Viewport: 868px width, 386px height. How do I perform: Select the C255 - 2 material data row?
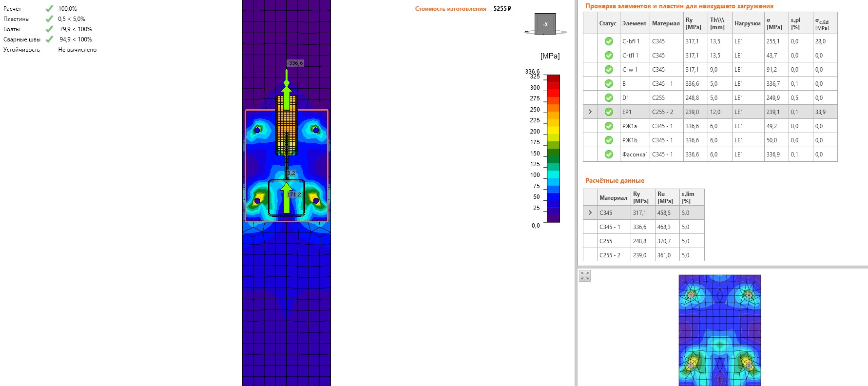[x=644, y=255]
